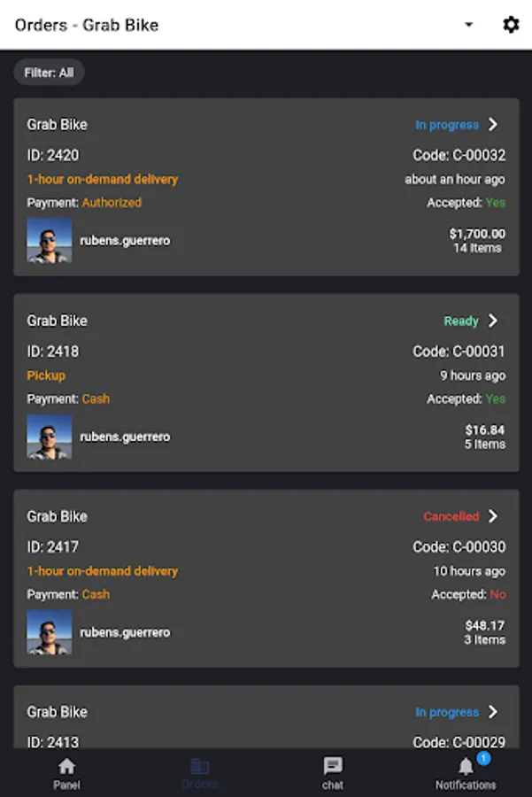Click In progress status on order 2420
Image resolution: width=532 pixels, height=797 pixels.
coord(447,125)
